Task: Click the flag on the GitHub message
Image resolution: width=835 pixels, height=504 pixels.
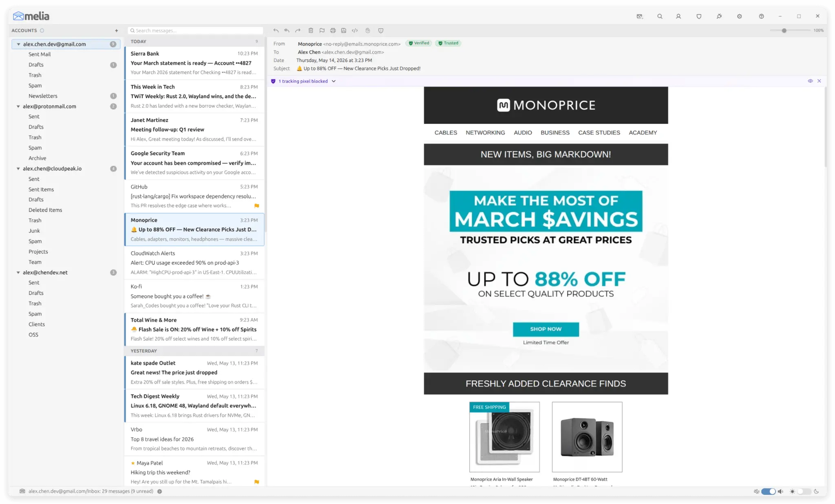Action: 257,206
